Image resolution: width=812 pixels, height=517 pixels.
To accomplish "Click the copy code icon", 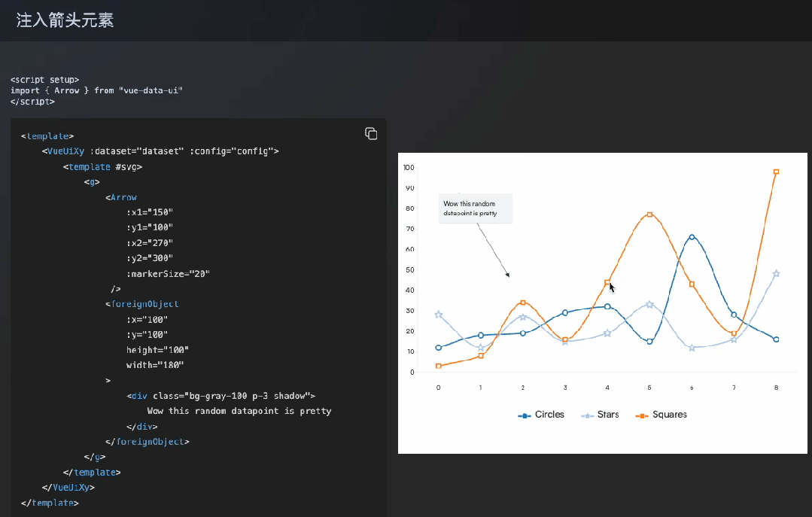I will click(371, 133).
